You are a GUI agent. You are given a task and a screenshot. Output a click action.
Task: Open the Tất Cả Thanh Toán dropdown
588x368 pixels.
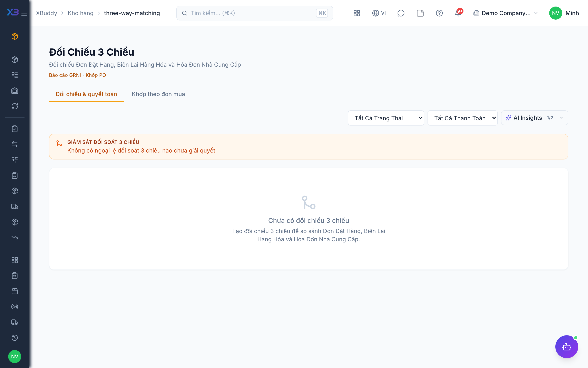pos(462,118)
